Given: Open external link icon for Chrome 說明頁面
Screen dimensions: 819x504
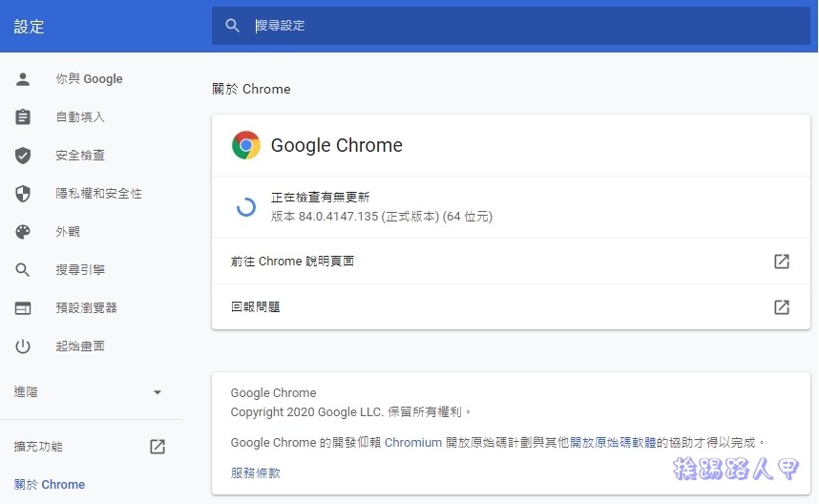Looking at the screenshot, I should coord(782,262).
